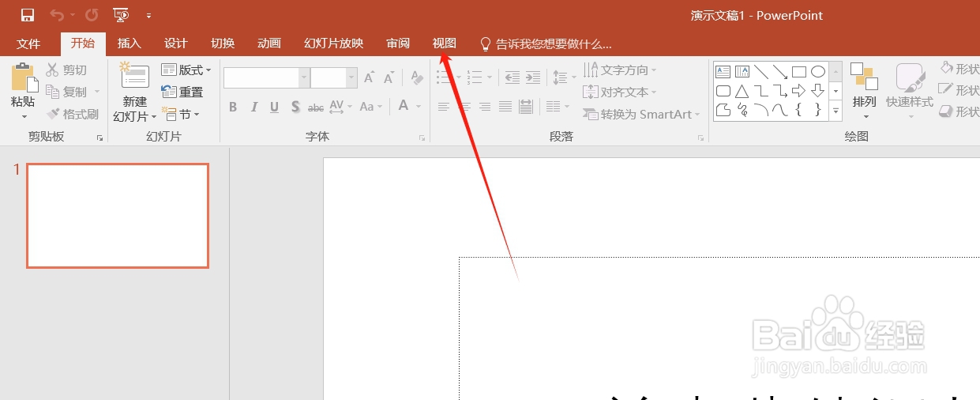Expand the shapes gallery more button
Screen dimensions: 980x400
coord(836,111)
